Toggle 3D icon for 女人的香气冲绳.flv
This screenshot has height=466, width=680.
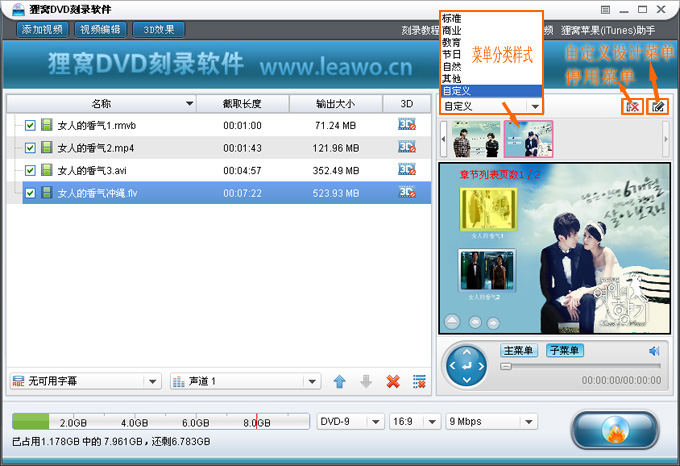[407, 192]
